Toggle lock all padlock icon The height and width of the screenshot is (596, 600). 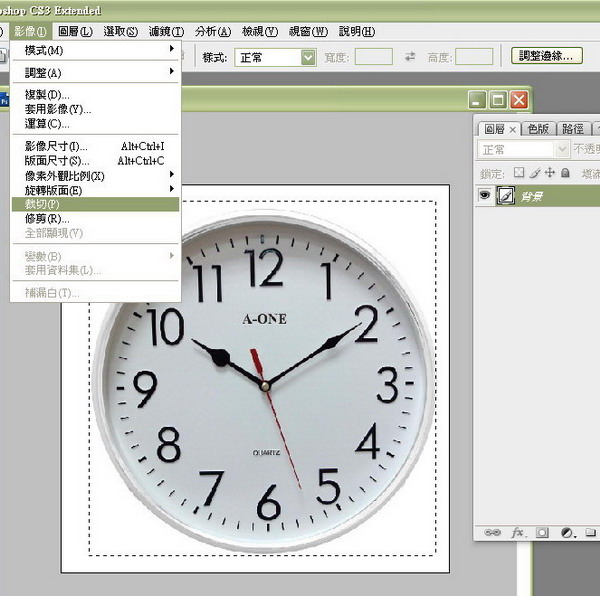pos(565,173)
